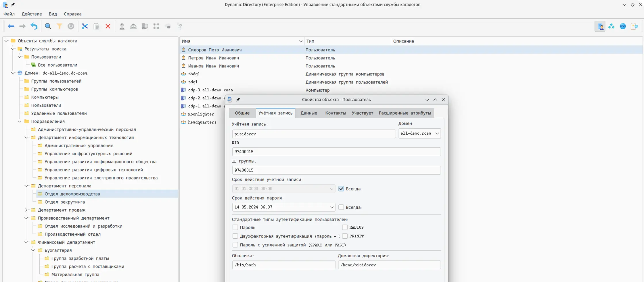Click the Учётная запись pisidorov field
Screen dimensions: 644x282
(314, 134)
